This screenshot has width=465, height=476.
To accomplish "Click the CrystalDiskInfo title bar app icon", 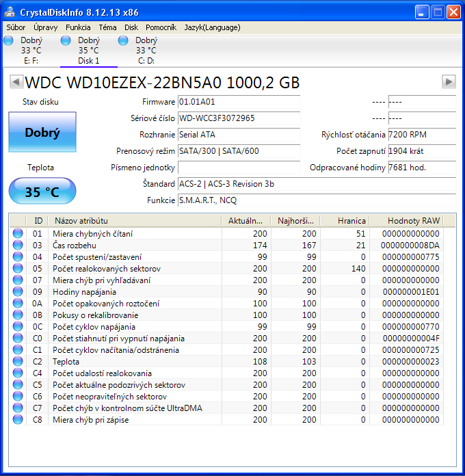I will (x=10, y=12).
